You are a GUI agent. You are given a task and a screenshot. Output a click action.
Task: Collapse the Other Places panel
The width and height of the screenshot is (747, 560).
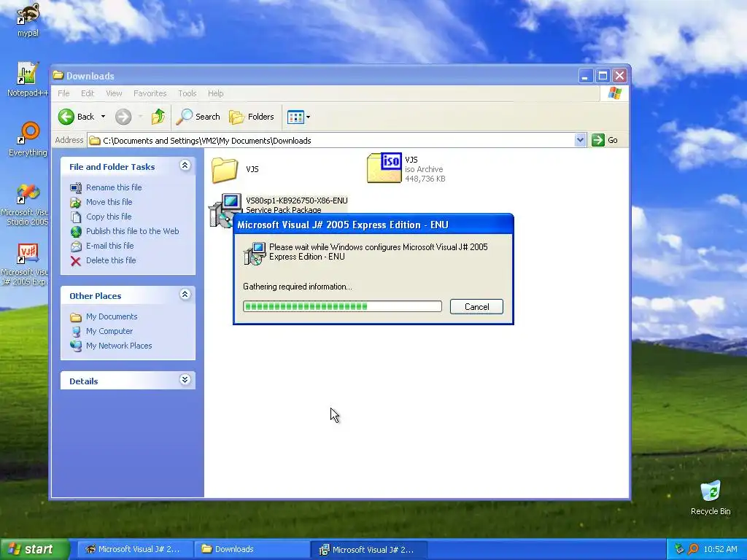coord(185,295)
